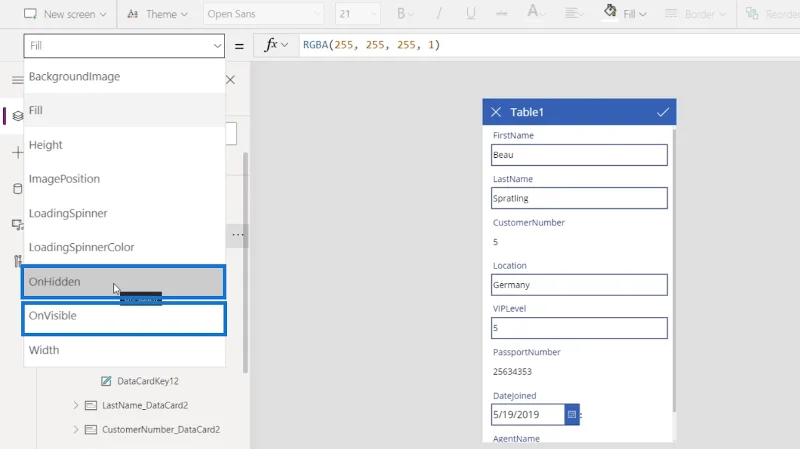Open the text alignment options
The height and width of the screenshot is (449, 800).
(574, 14)
